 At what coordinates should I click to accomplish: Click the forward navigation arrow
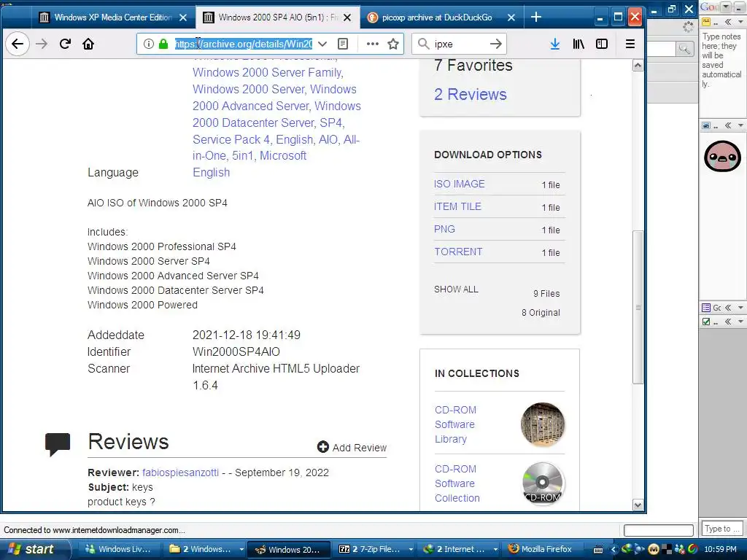tap(42, 44)
